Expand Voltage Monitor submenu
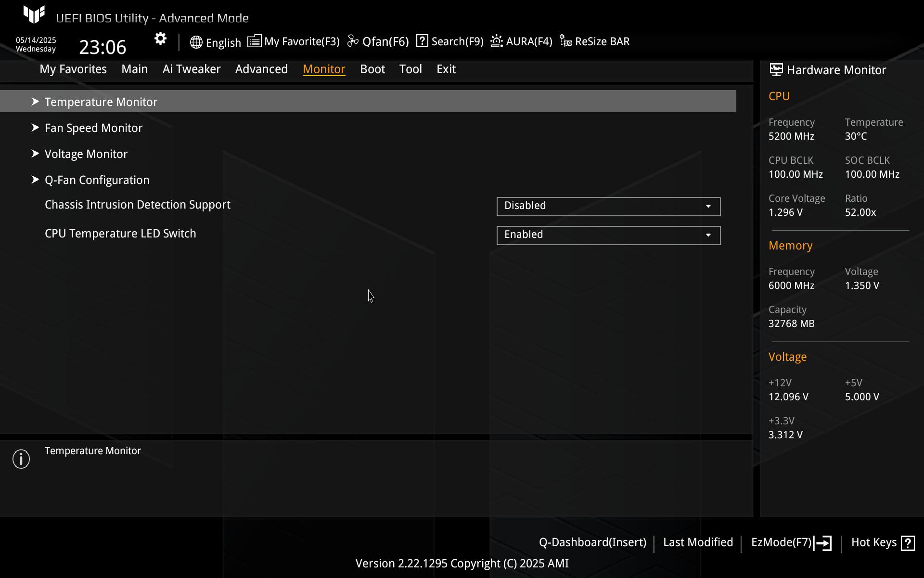This screenshot has width=924, height=578. (x=86, y=154)
